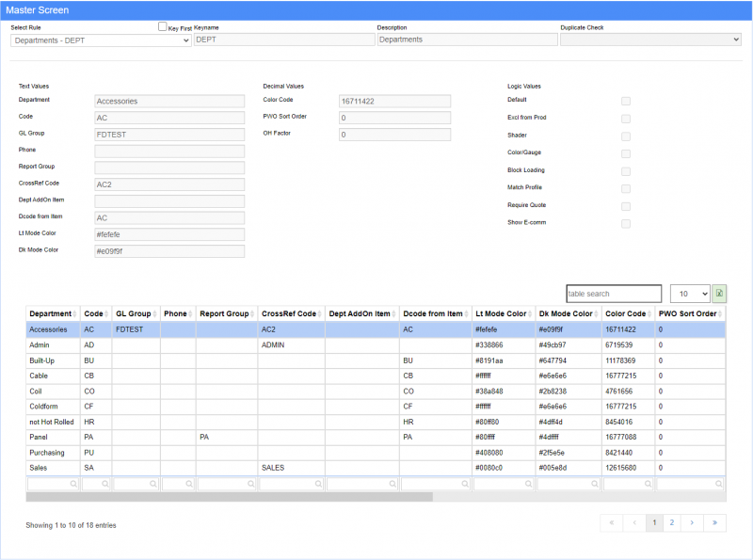Sort the table by Color Code column
The width and height of the screenshot is (753, 560).
tap(626, 313)
